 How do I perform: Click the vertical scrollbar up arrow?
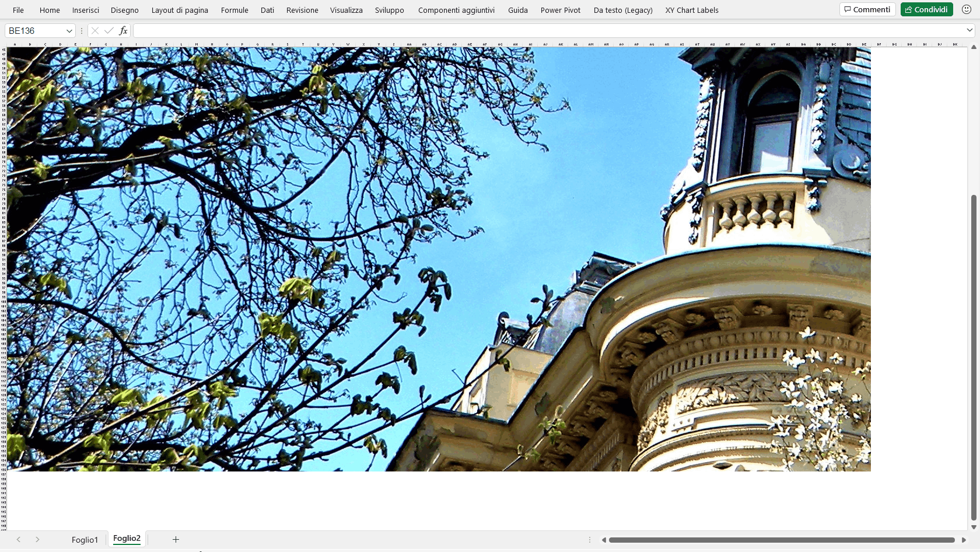[x=974, y=47]
